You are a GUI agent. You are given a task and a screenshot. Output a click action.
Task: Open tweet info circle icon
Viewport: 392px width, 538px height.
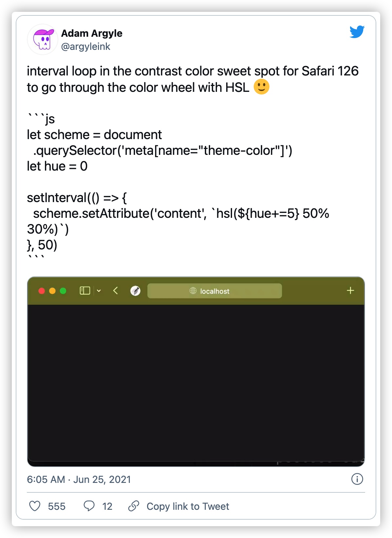[357, 479]
